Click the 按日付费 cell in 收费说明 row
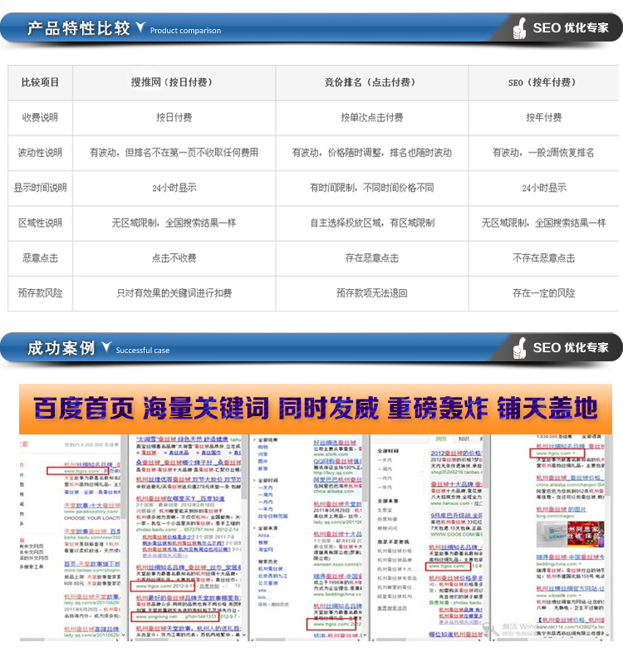This screenshot has width=623, height=672. tap(174, 117)
